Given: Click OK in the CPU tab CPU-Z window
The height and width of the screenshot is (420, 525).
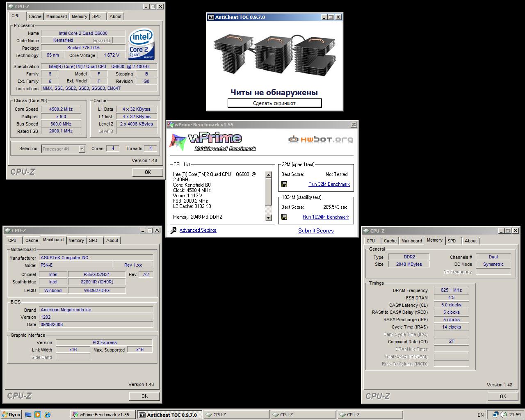Looking at the screenshot, I should tap(148, 172).
